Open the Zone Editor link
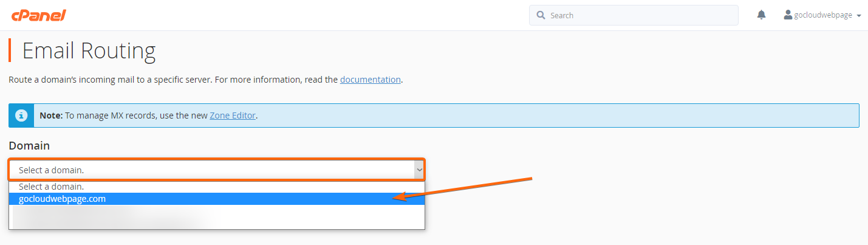 tap(233, 115)
